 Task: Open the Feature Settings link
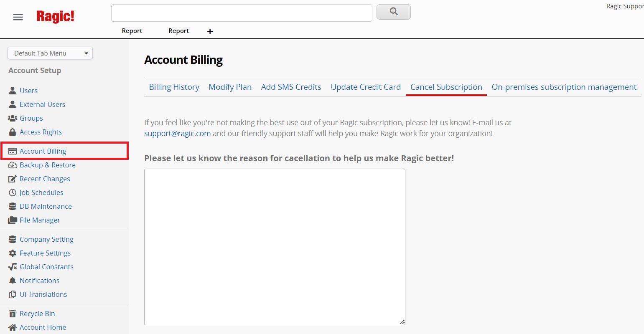[x=45, y=253]
